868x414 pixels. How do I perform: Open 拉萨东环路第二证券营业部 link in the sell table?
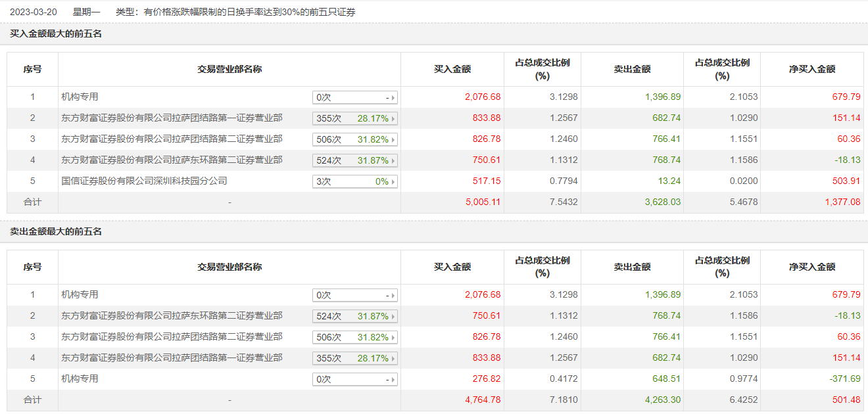(172, 315)
